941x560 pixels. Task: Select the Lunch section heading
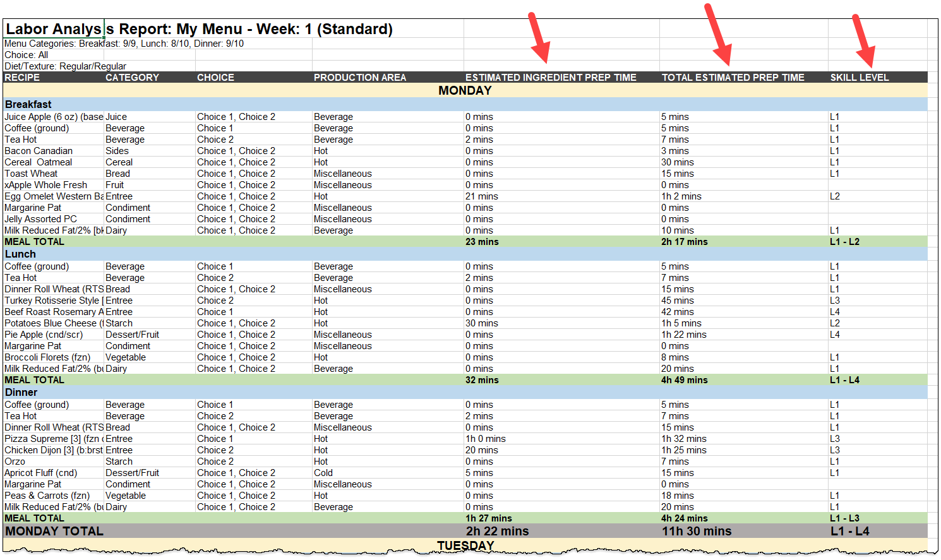coord(20,254)
